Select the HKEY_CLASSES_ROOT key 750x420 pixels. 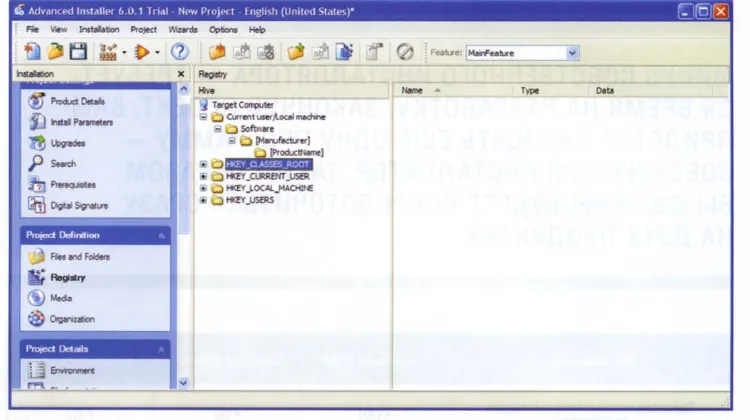pyautogui.click(x=268, y=165)
